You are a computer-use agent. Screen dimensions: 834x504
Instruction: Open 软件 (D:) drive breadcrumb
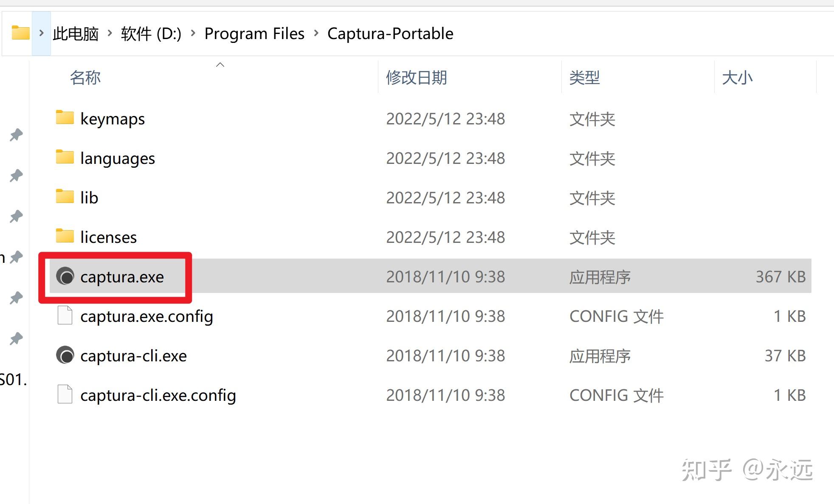151,34
